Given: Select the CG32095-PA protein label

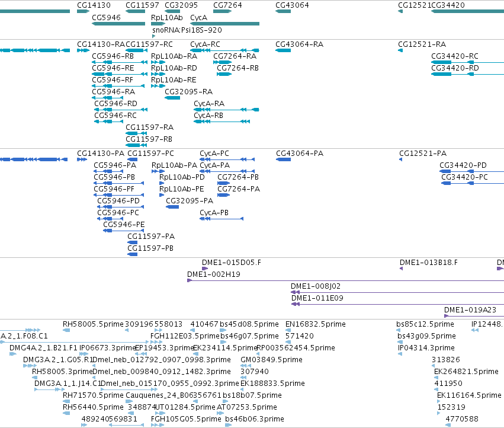Looking at the screenshot, I should point(190,201).
